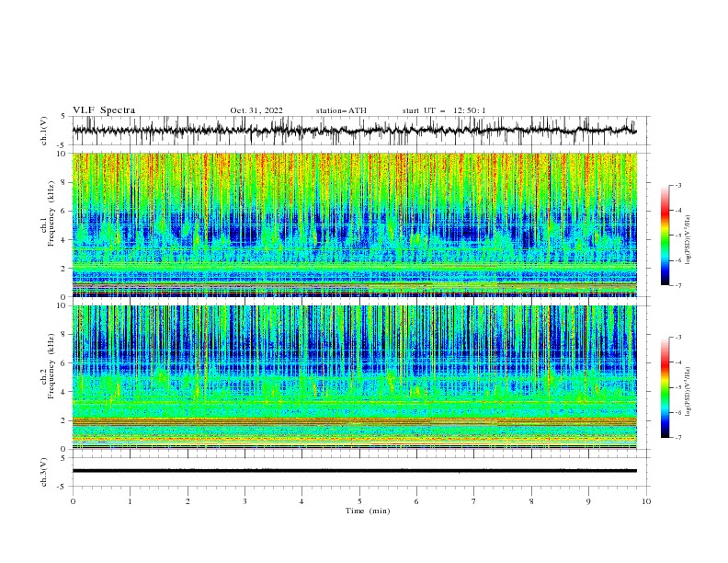Click time axis tick label "4"
This screenshot has height=563, width=728.
click(301, 501)
